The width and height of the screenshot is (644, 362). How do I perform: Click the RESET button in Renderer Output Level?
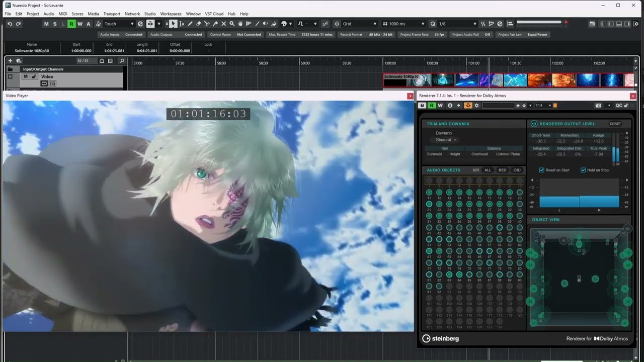pos(615,124)
